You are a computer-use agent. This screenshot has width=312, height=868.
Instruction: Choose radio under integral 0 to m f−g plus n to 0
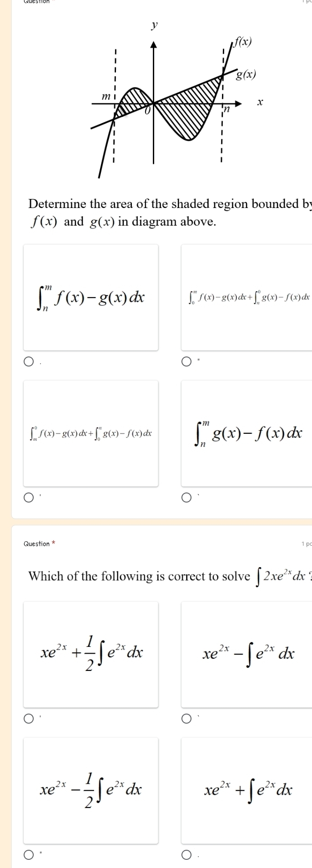[187, 361]
